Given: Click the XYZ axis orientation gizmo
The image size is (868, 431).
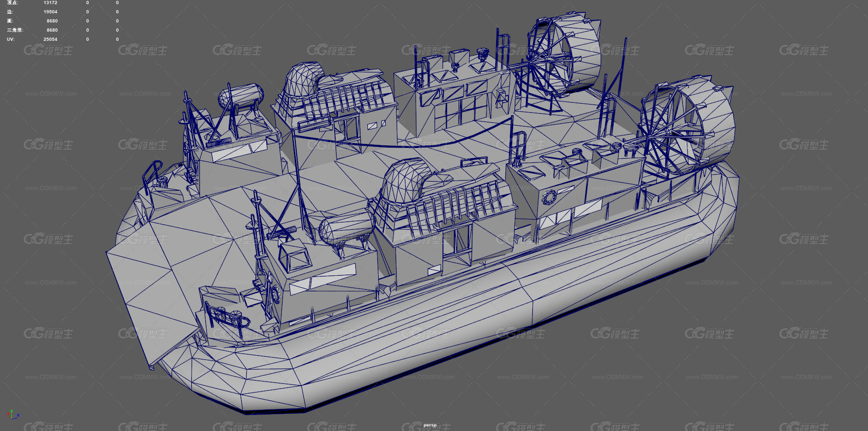Looking at the screenshot, I should tap(13, 414).
